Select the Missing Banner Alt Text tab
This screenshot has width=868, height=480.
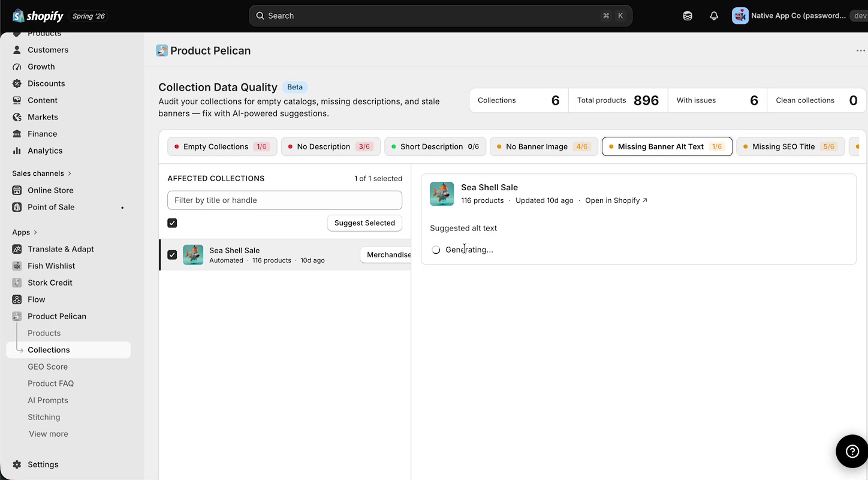pyautogui.click(x=667, y=146)
